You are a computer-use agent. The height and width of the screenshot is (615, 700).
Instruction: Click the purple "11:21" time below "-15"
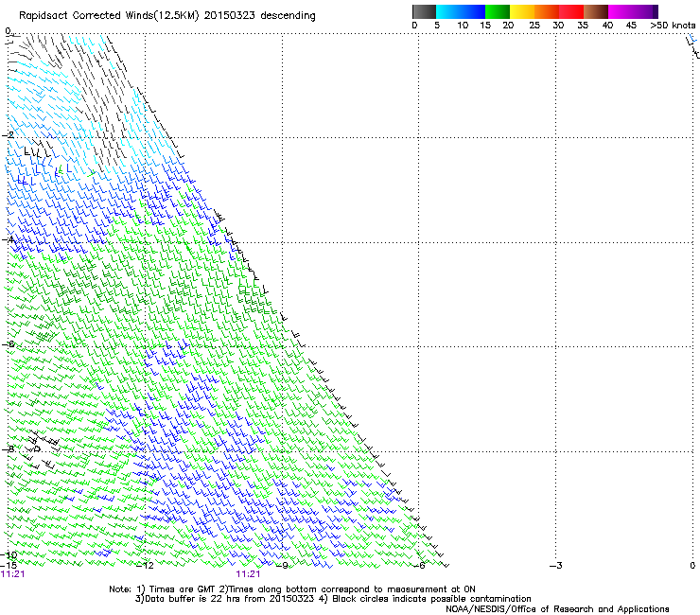click(13, 574)
